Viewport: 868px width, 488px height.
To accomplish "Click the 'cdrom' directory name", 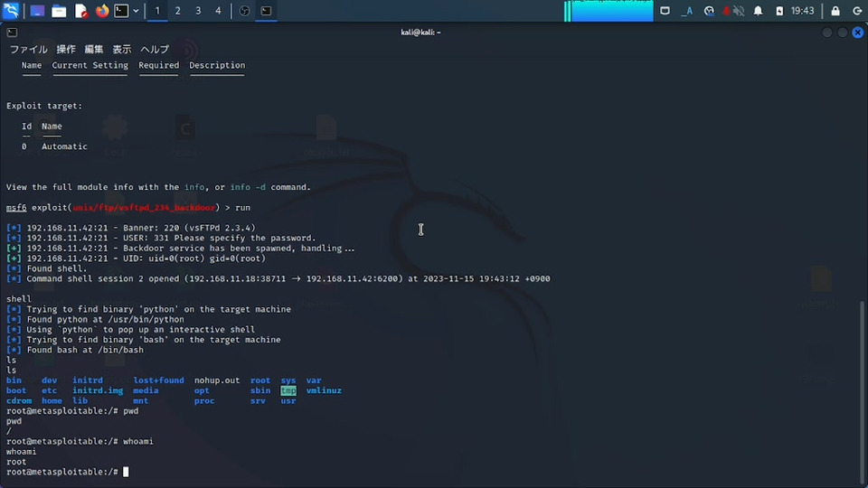I will [19, 400].
